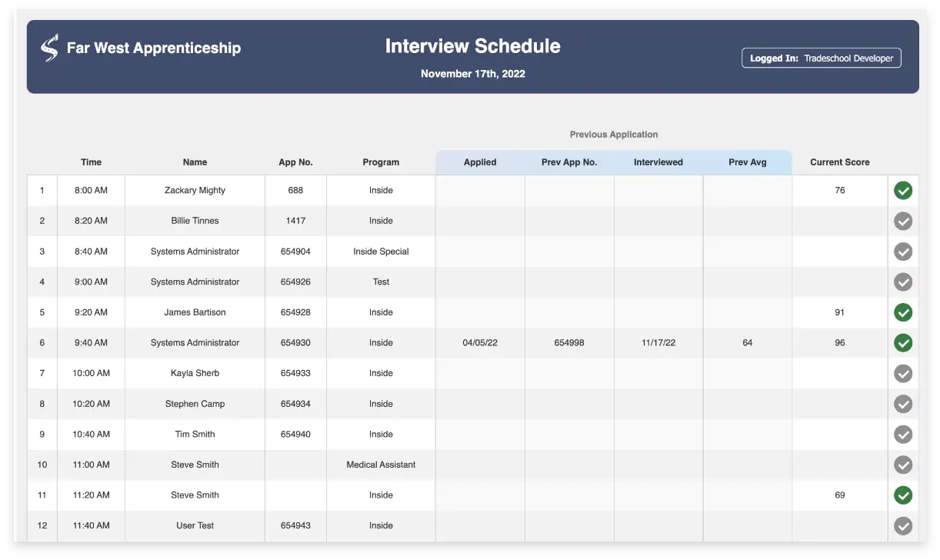Click the green checkmark for James Bartison
Viewport: 940px width, 560px height.
pos(903,312)
